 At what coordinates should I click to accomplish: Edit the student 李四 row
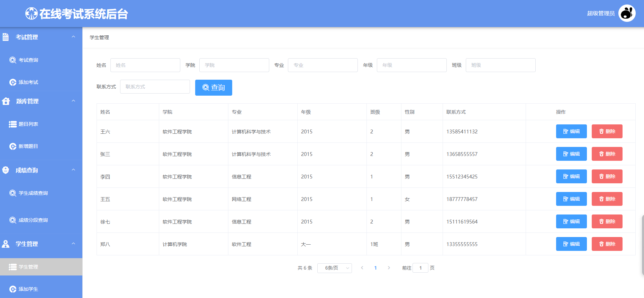click(x=571, y=176)
